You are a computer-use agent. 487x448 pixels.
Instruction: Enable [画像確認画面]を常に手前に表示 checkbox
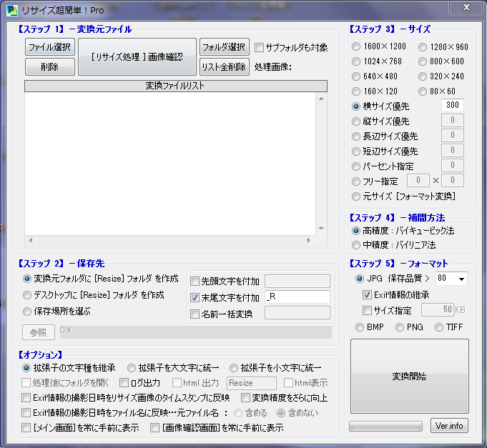click(154, 428)
